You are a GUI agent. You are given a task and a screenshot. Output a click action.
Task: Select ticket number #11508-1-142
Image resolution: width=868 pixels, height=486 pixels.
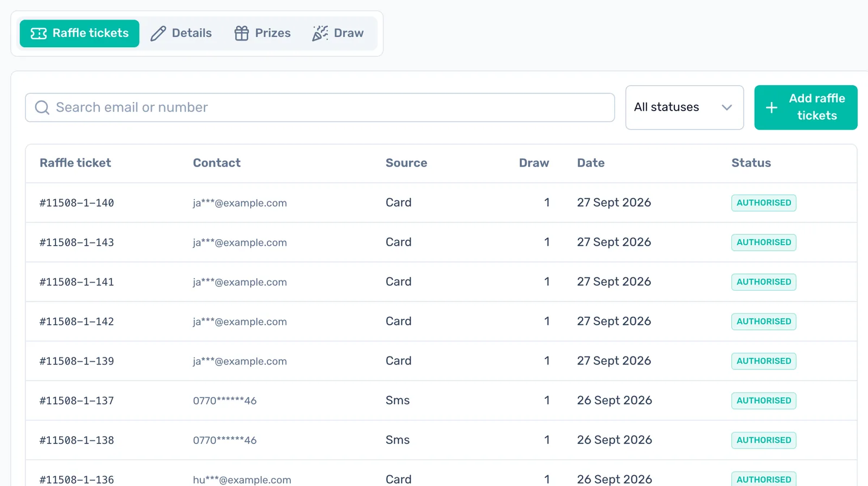click(76, 322)
